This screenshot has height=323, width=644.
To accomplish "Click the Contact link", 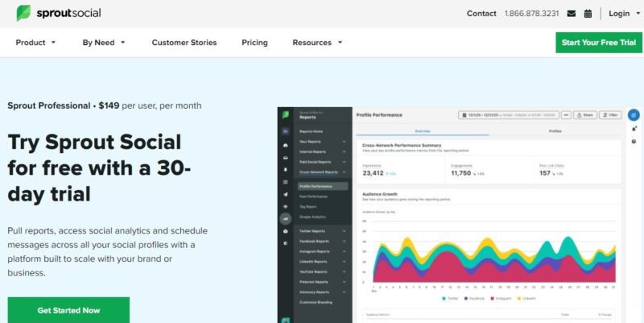I will 481,14.
